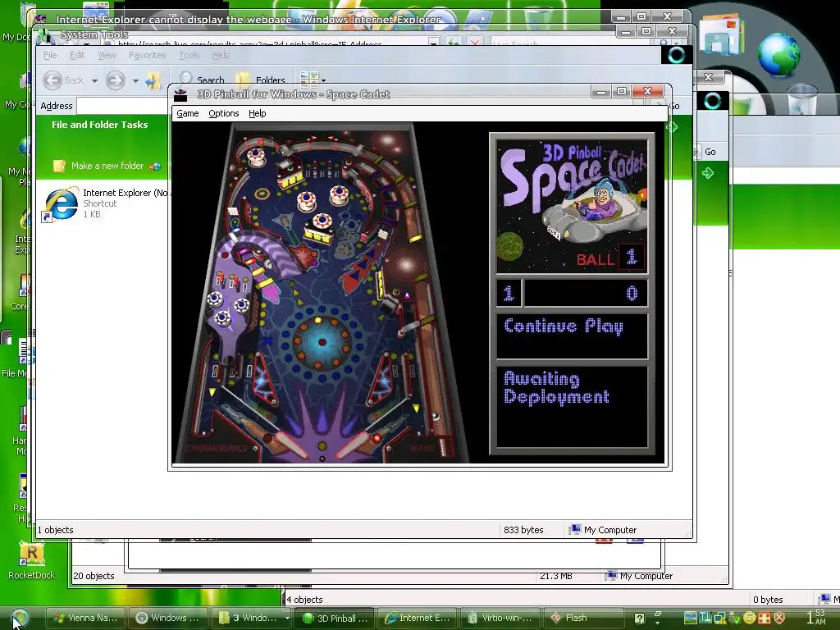The image size is (840, 630).
Task: Open Tools menu in System Tools window
Action: click(x=189, y=55)
